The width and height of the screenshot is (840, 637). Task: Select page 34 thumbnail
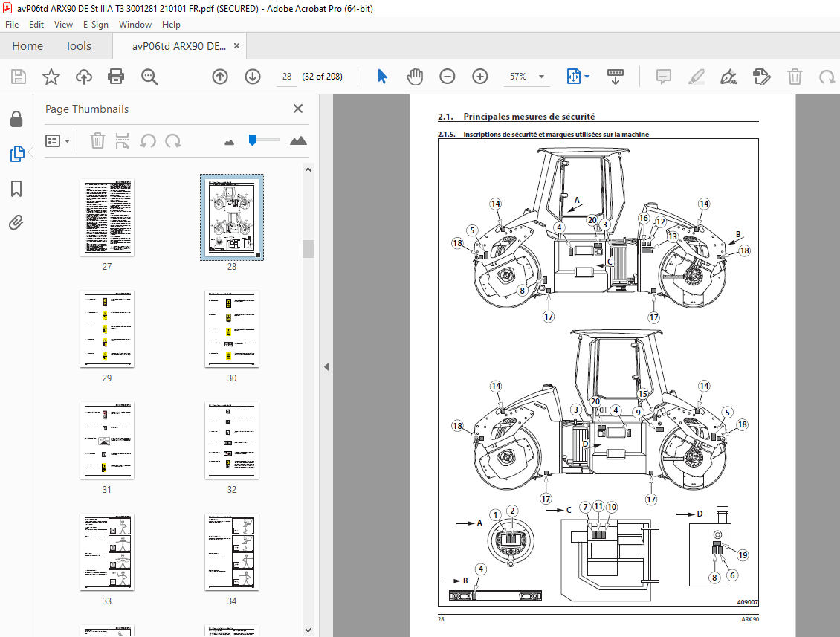pos(232,552)
